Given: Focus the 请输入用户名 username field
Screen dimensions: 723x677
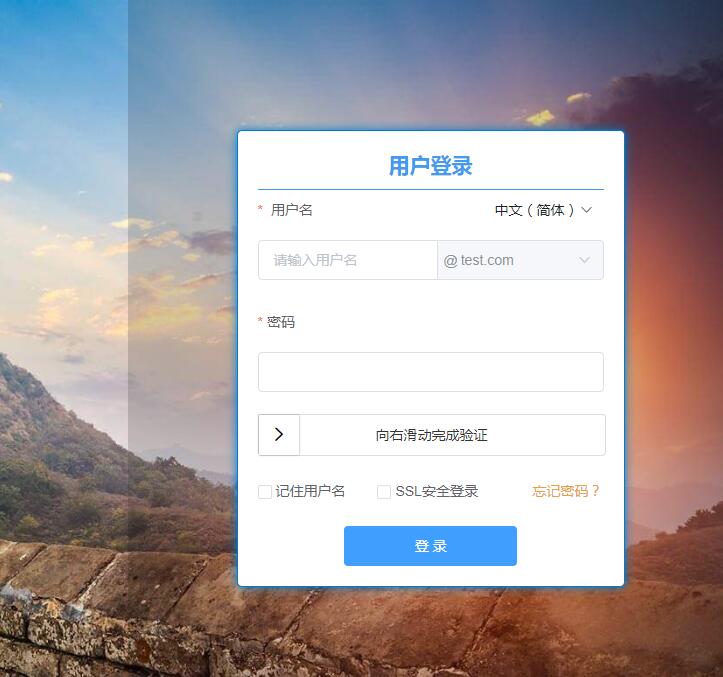Looking at the screenshot, I should [x=348, y=260].
